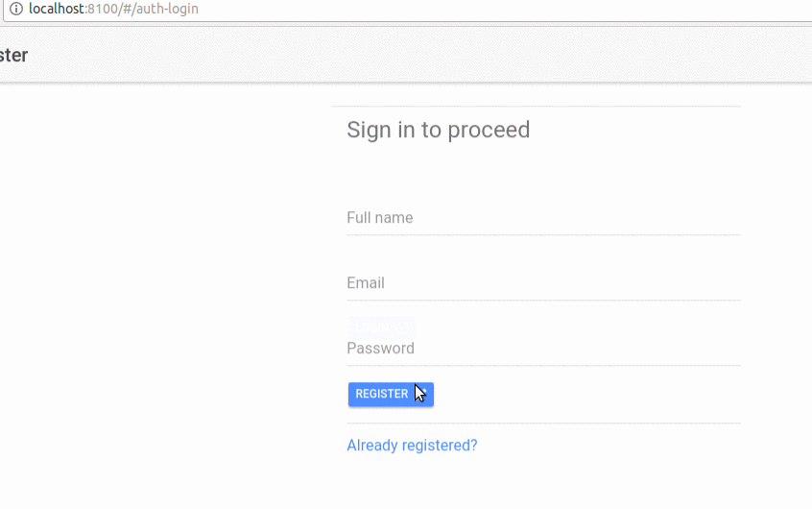Click the browser address bar URL

(x=114, y=9)
